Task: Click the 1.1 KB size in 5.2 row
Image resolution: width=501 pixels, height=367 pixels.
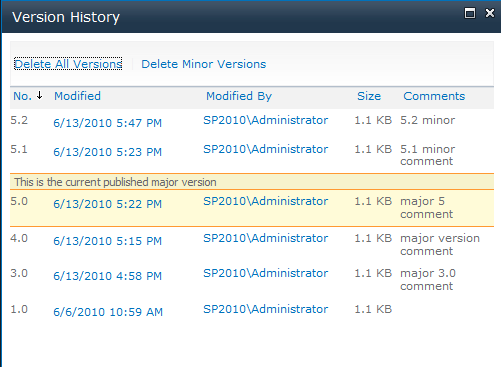Action: (373, 120)
